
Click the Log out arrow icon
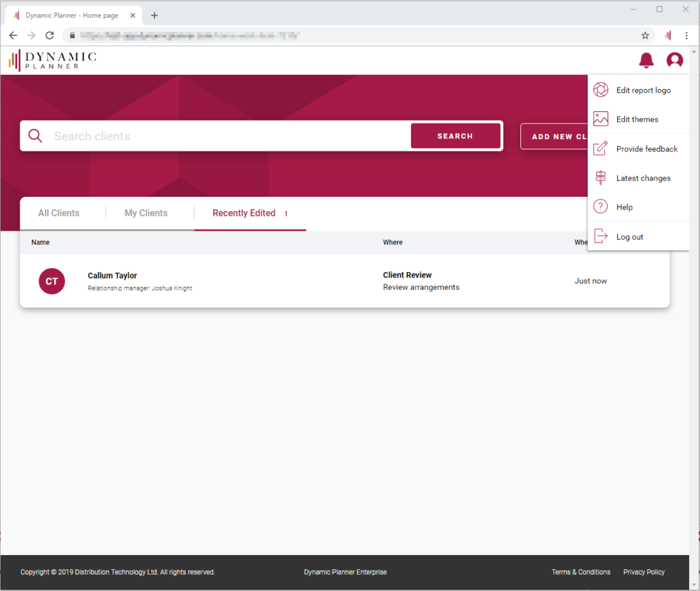601,236
